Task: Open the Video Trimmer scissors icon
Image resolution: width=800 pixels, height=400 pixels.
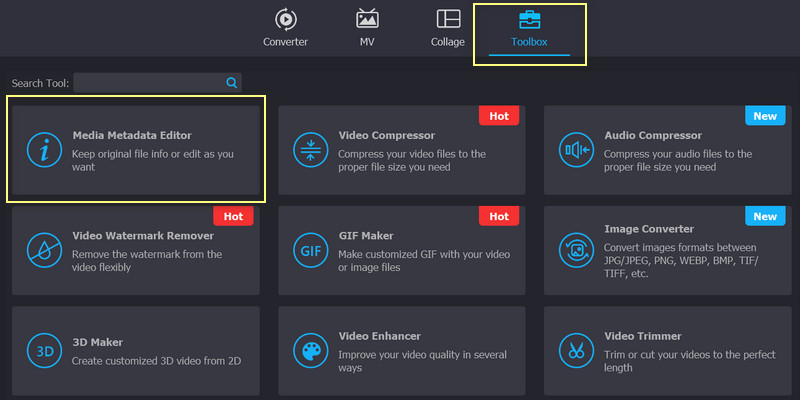Action: tap(575, 351)
